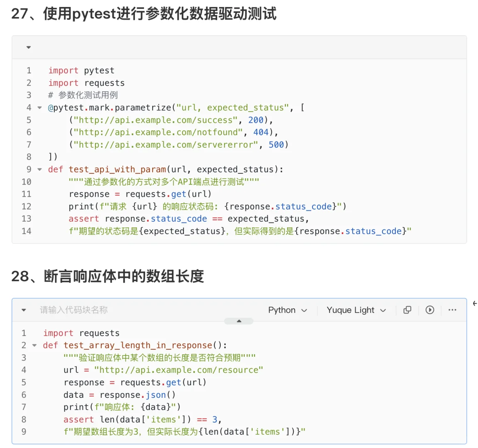Fold test_api_with_param function at line 9
Viewport: 478px width, 448px height.
point(40,169)
